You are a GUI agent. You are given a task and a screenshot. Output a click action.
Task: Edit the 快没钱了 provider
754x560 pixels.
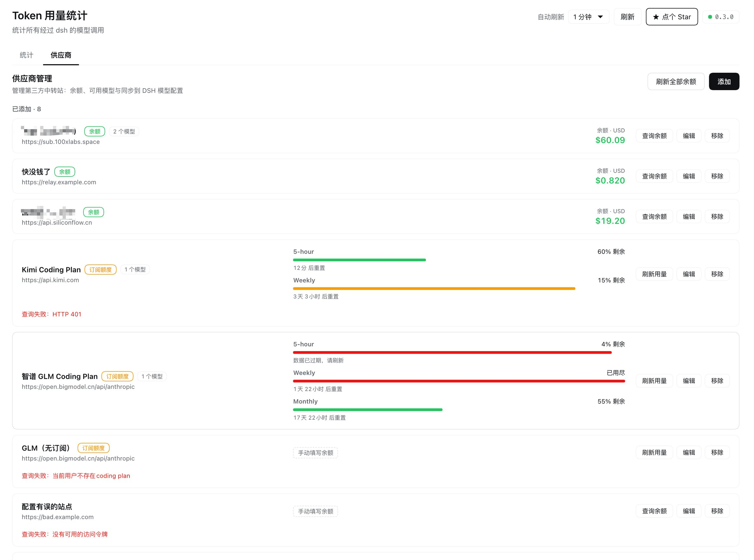pyautogui.click(x=689, y=176)
